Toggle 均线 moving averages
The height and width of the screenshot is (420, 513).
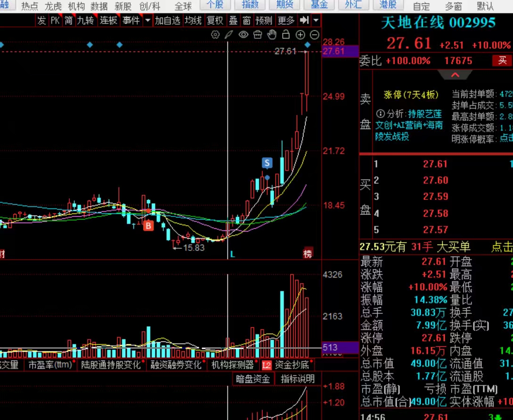pyautogui.click(x=193, y=20)
